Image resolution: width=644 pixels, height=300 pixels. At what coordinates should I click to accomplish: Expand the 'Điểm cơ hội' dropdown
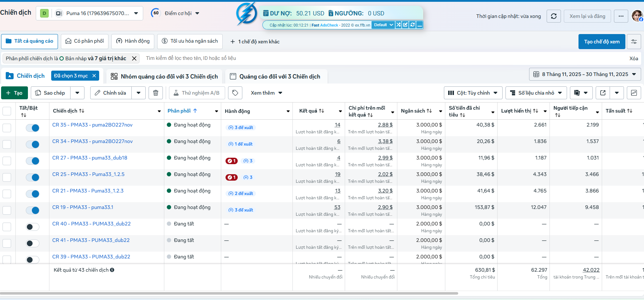click(182, 13)
